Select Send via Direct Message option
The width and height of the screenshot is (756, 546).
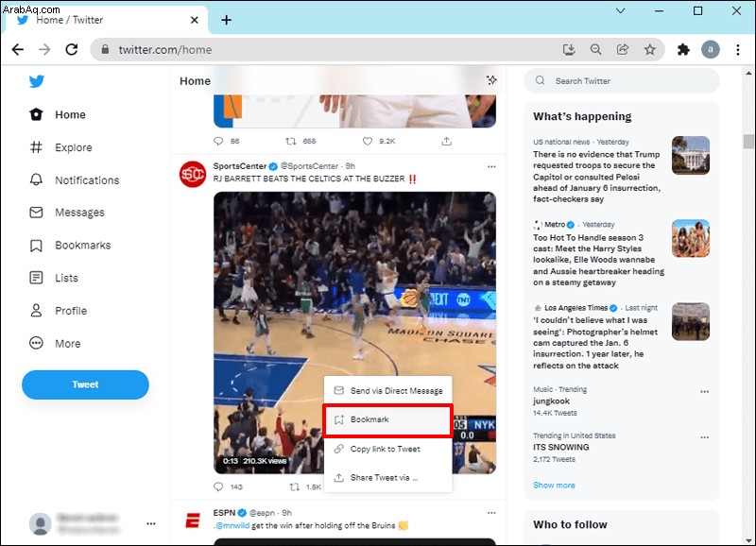pyautogui.click(x=387, y=391)
